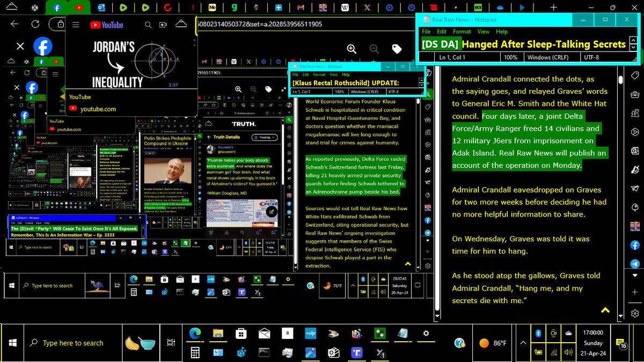Open Calculator from the taskbar
Screen dimensions: 644x362
[194, 352]
